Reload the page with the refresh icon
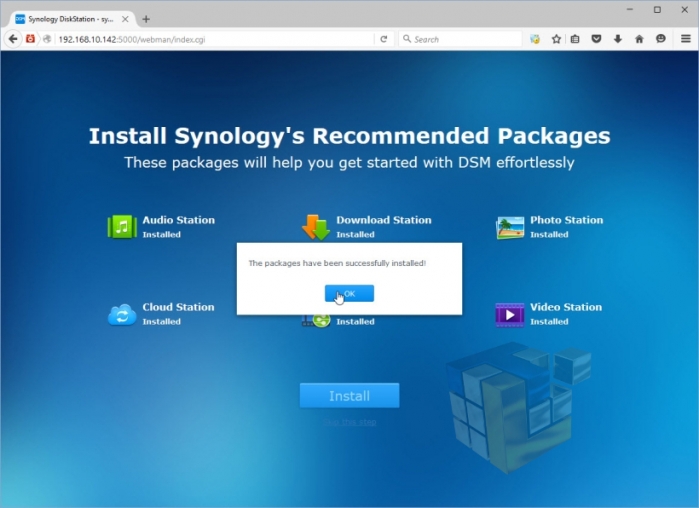Viewport: 699px width, 508px height. tap(383, 39)
